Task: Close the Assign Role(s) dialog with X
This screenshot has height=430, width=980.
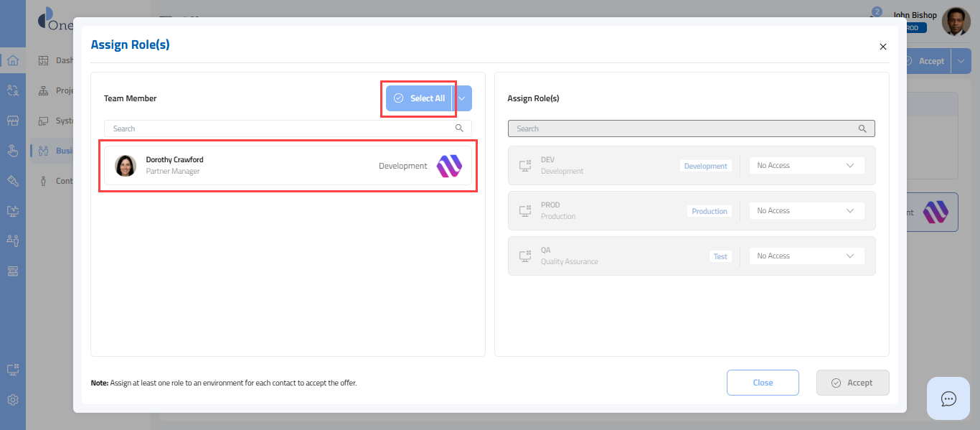Action: coord(883,47)
